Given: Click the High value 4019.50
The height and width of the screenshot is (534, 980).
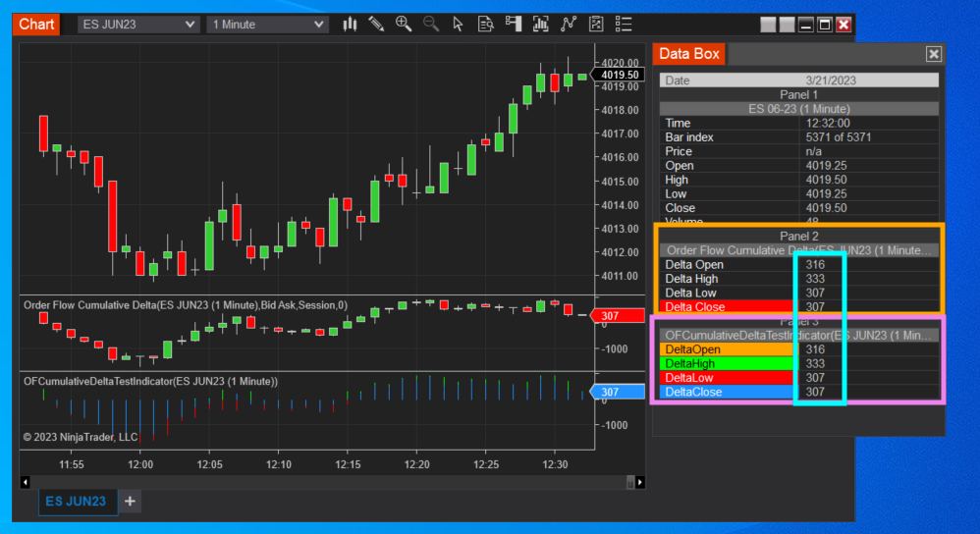Looking at the screenshot, I should (826, 180).
